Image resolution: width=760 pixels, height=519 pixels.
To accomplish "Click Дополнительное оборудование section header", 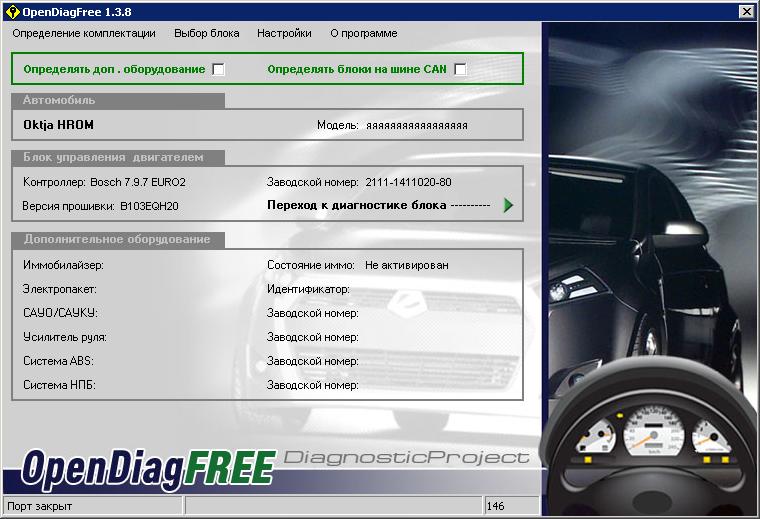I will [x=118, y=239].
